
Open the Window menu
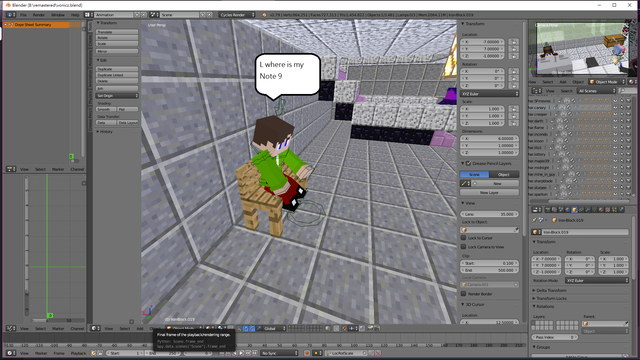[58, 15]
